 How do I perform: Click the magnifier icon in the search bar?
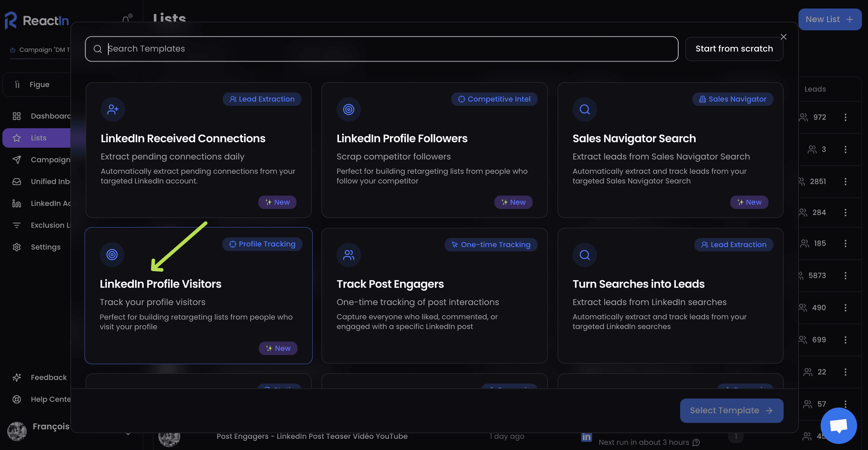click(98, 49)
